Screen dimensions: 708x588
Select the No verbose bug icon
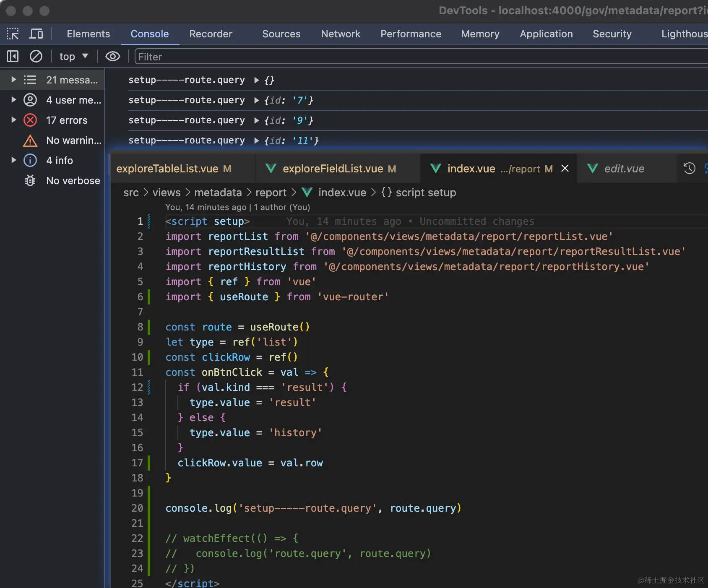pyautogui.click(x=30, y=180)
